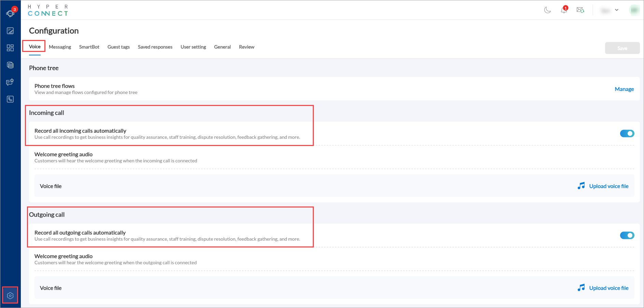Open the reports chart icon in sidebar
The height and width of the screenshot is (308, 644).
(10, 31)
